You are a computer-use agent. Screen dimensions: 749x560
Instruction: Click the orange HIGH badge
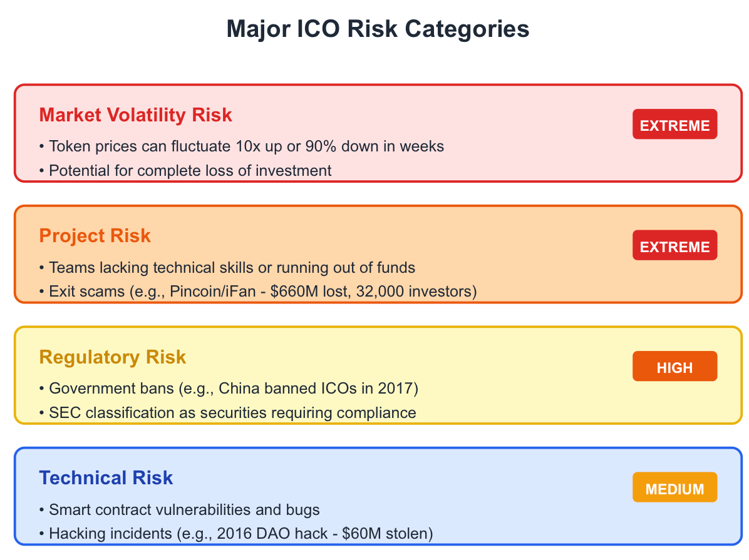[674, 367]
